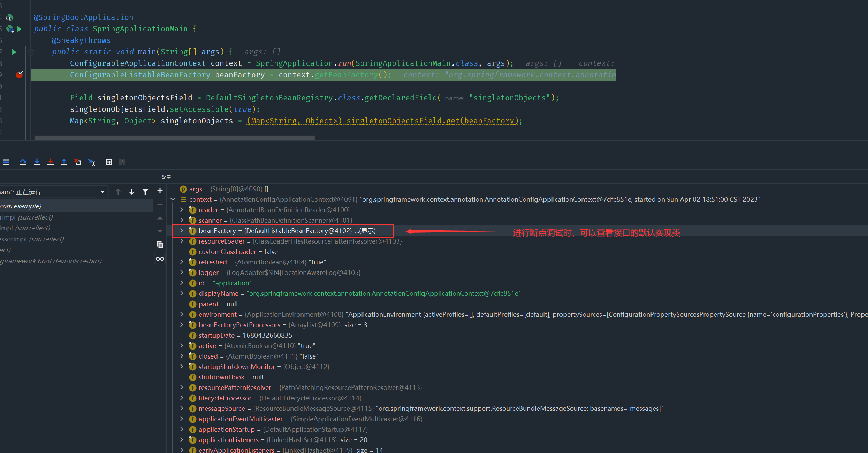Click the red Force Step Into icon
Viewport: 868px width, 453px height.
click(x=51, y=162)
